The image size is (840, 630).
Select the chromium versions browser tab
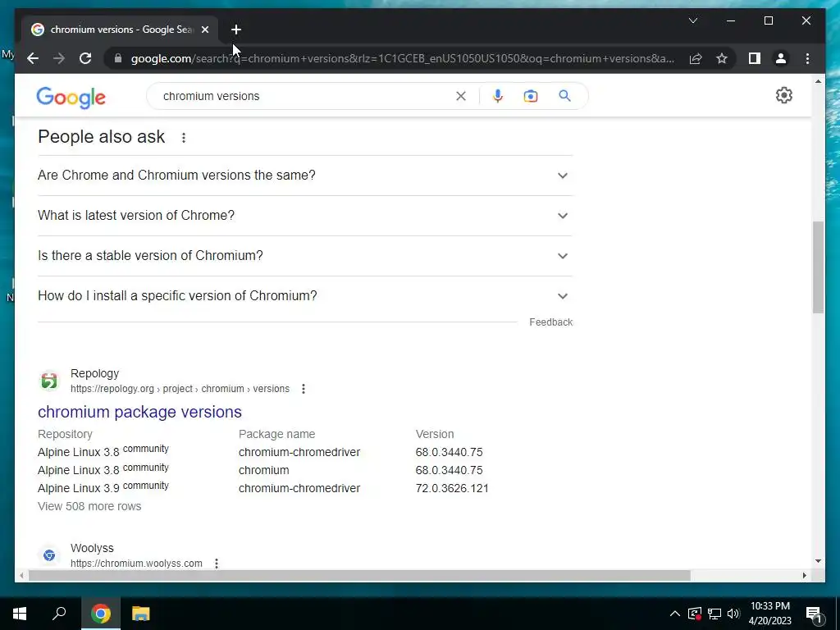pyautogui.click(x=121, y=30)
